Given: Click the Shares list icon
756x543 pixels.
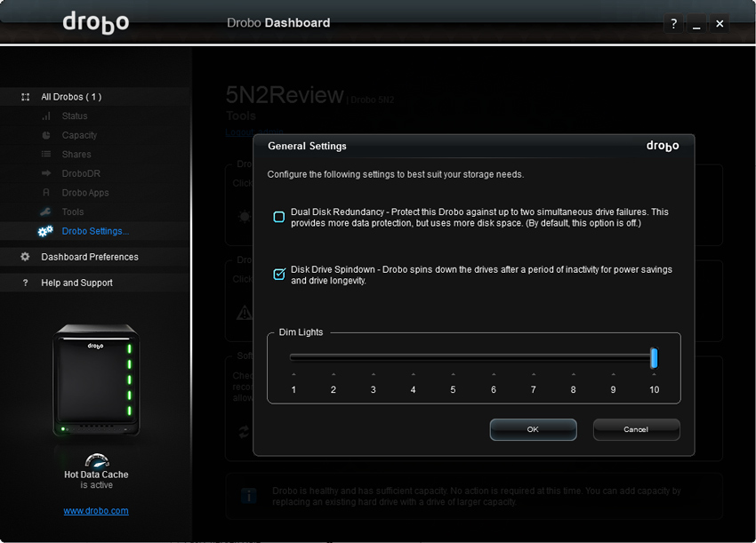Looking at the screenshot, I should 46,154.
